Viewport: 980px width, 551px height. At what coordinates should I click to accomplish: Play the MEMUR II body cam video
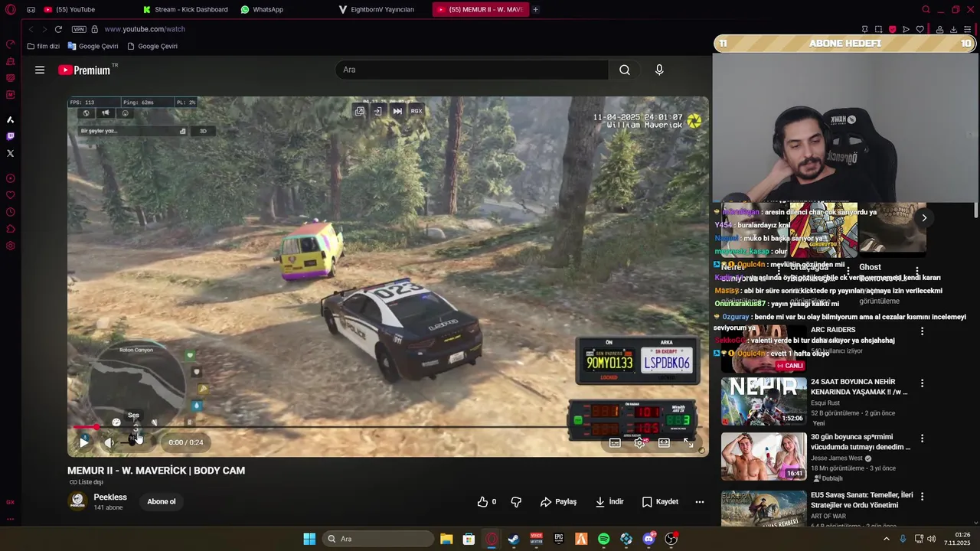83,442
